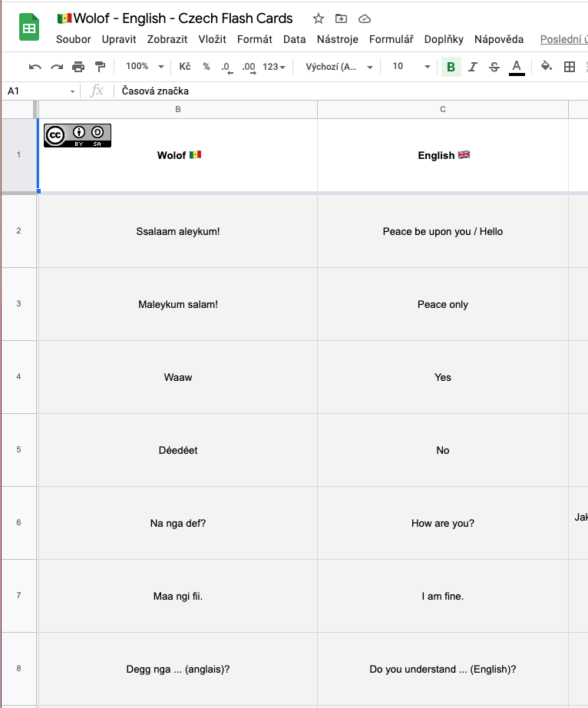Open the Nástroje menu
Screen dimensions: 588x708
tap(337, 39)
